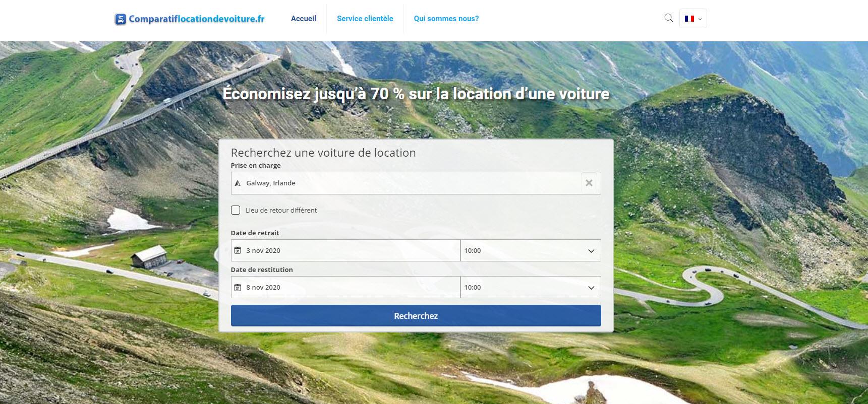This screenshot has height=404, width=868.
Task: Click the Recherchez une voiture de location heading
Action: [x=323, y=153]
